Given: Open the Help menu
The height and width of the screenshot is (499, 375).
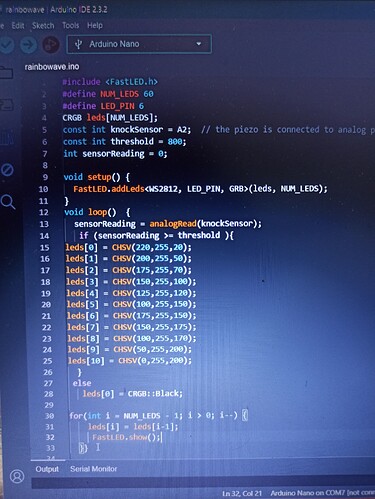Looking at the screenshot, I should click(95, 25).
